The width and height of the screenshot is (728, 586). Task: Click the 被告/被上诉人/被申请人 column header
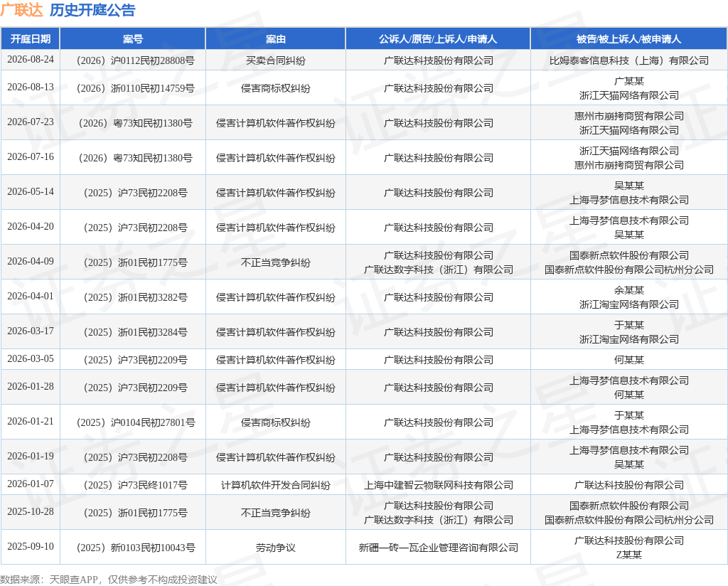[628, 39]
